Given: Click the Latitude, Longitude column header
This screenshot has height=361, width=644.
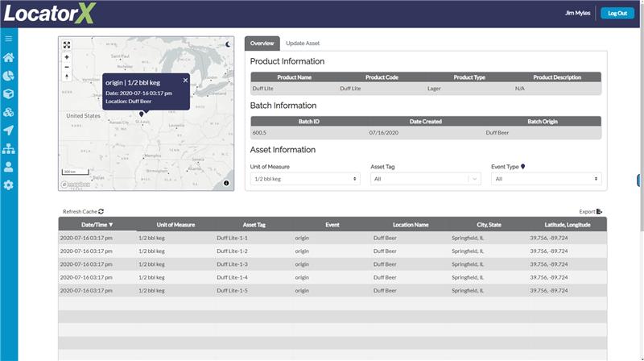Looking at the screenshot, I should coord(568,225).
